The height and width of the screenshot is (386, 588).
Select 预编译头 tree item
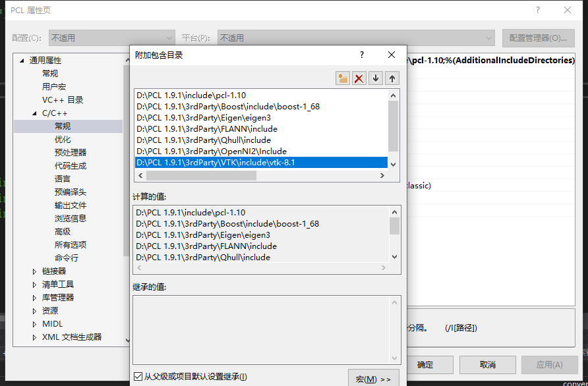tap(71, 192)
